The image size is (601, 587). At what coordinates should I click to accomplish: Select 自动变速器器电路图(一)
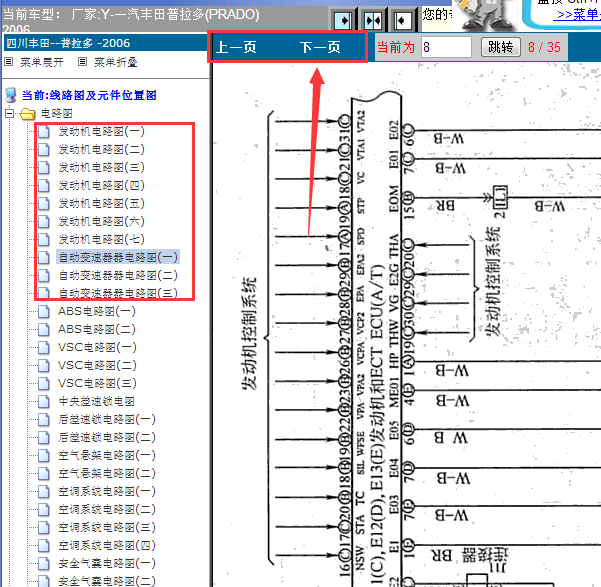pyautogui.click(x=118, y=257)
